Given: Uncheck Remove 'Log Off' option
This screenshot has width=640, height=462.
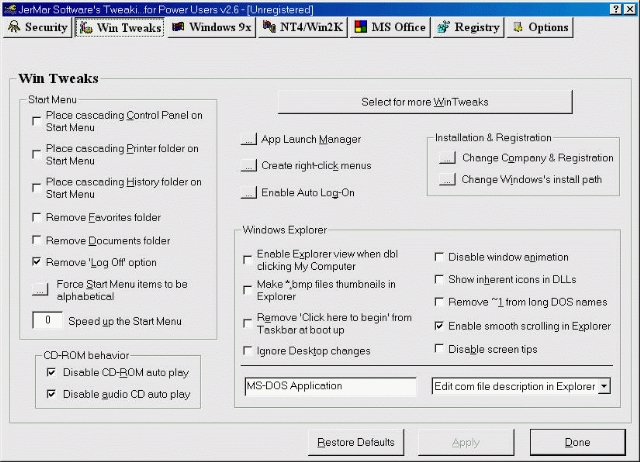Looking at the screenshot, I should click(x=37, y=262).
